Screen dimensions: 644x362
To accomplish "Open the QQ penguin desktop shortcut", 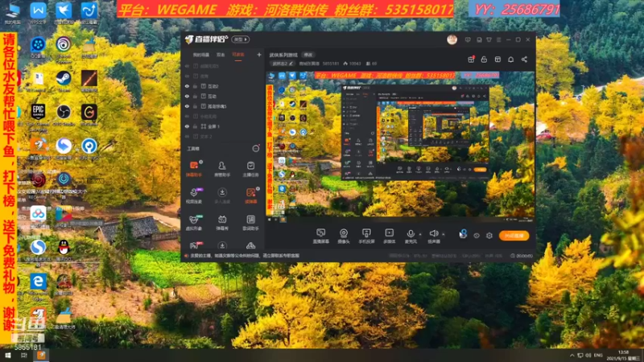I will pyautogui.click(x=64, y=249).
